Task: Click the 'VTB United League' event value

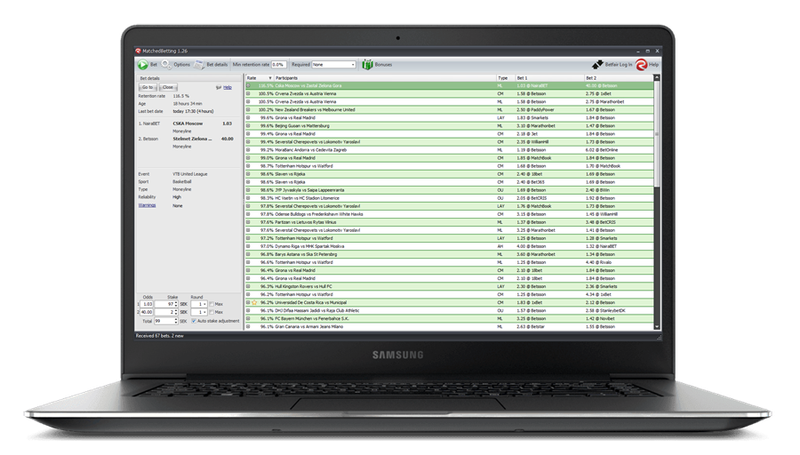Action: [190, 174]
